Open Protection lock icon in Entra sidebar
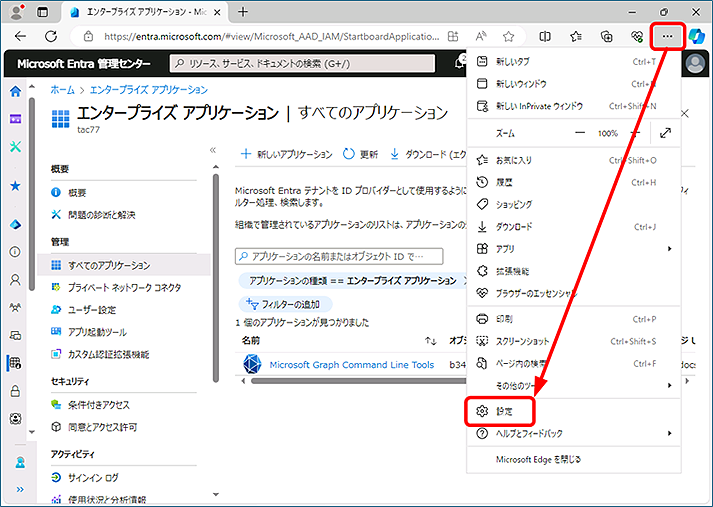Viewport: 713px width, 507px height. [x=15, y=391]
